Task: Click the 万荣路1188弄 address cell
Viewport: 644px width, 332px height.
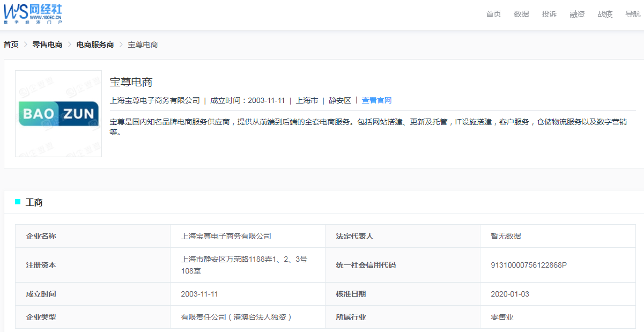Action: (x=248, y=265)
